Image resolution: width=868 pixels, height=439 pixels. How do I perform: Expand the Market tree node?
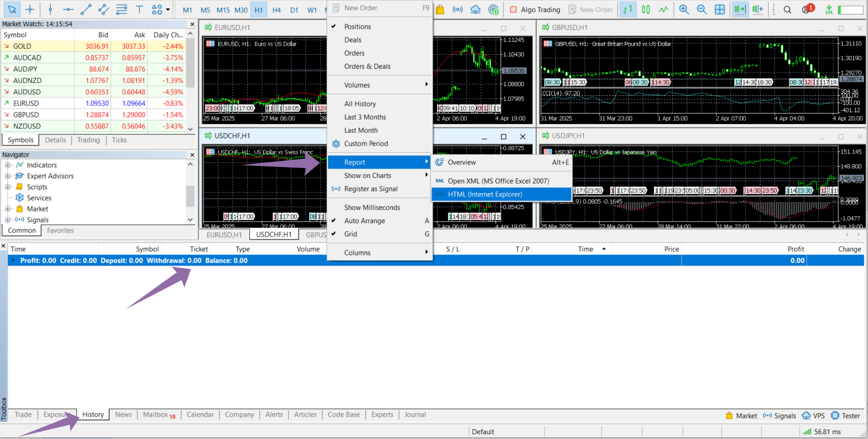tap(7, 209)
